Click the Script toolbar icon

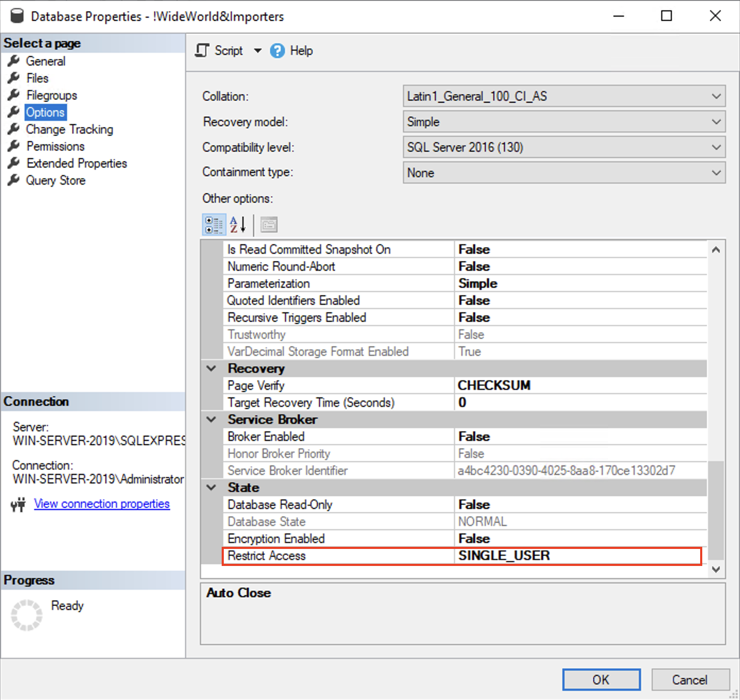tap(202, 51)
